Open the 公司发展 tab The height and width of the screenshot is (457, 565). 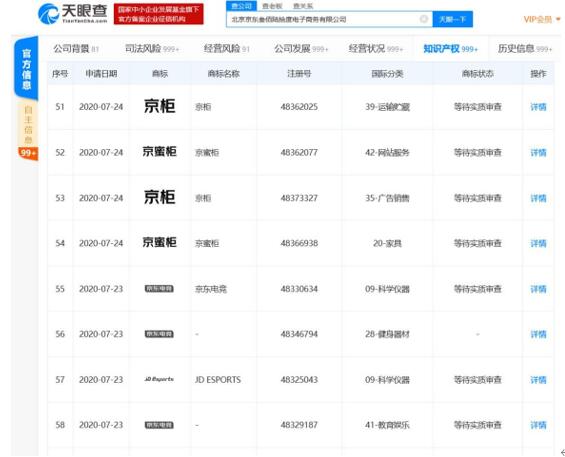click(301, 49)
